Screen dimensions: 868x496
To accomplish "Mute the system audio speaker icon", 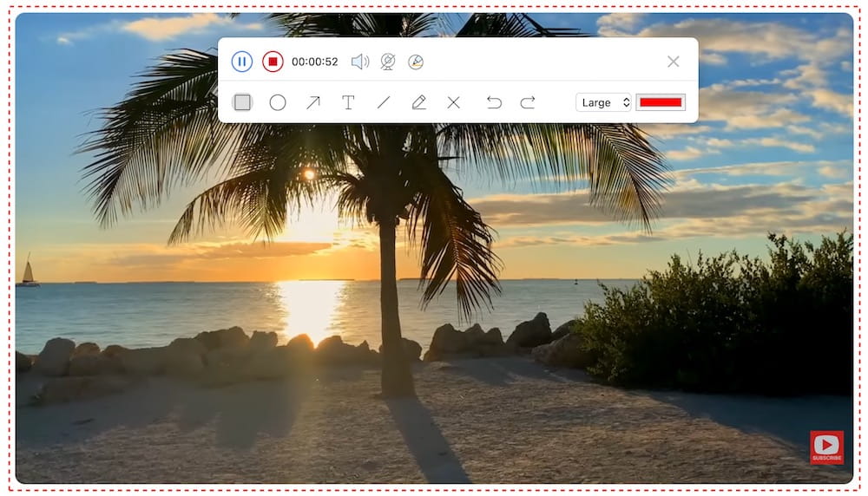I will coord(359,62).
